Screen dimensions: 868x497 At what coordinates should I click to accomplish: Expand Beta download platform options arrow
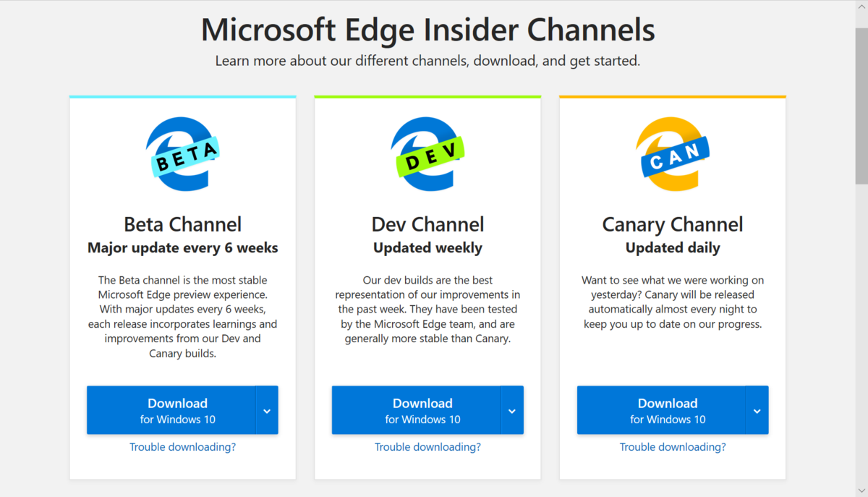267,410
